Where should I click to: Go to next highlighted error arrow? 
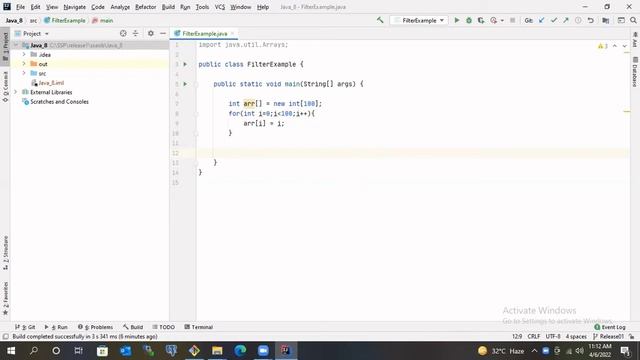624,46
